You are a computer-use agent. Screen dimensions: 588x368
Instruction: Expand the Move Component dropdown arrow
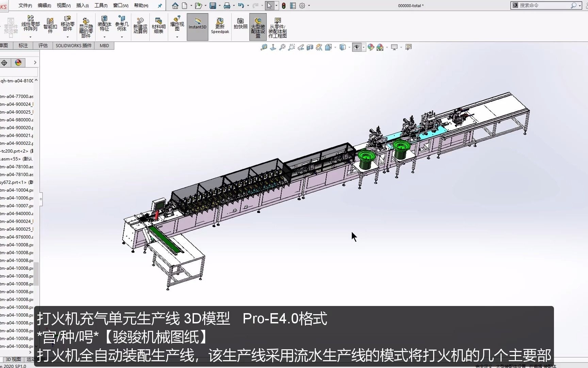67,37
